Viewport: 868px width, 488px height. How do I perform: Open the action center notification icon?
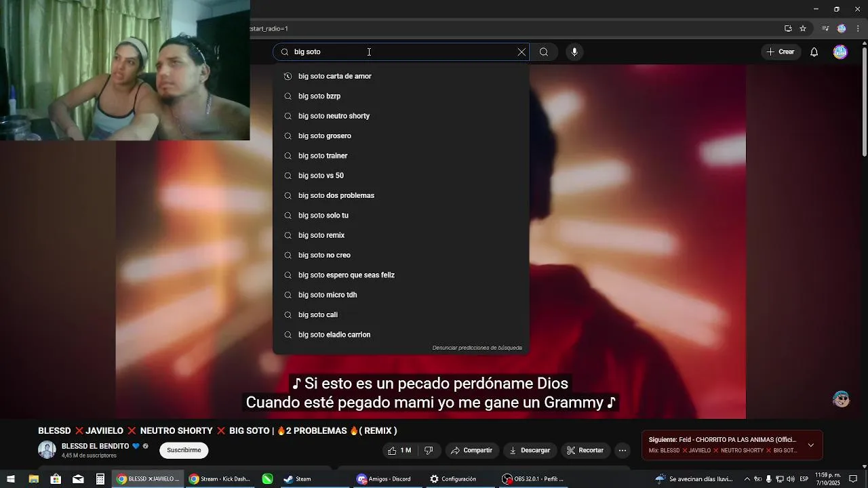click(854, 479)
